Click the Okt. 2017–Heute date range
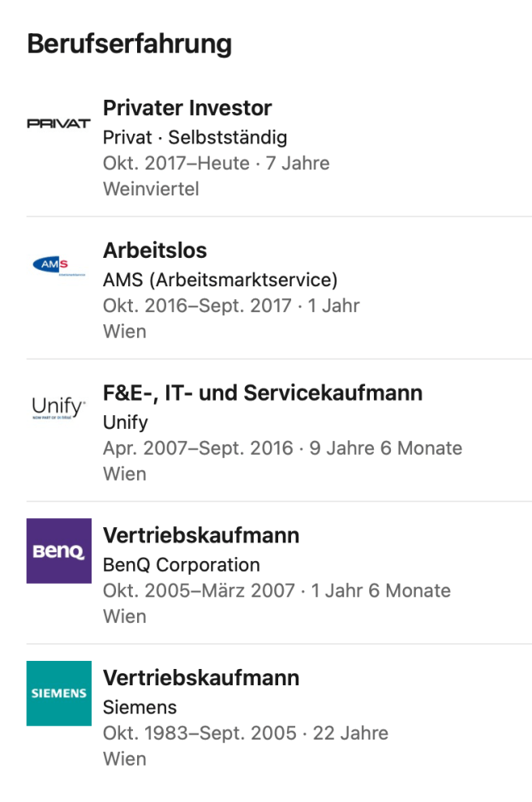This screenshot has width=532, height=802. point(176,163)
